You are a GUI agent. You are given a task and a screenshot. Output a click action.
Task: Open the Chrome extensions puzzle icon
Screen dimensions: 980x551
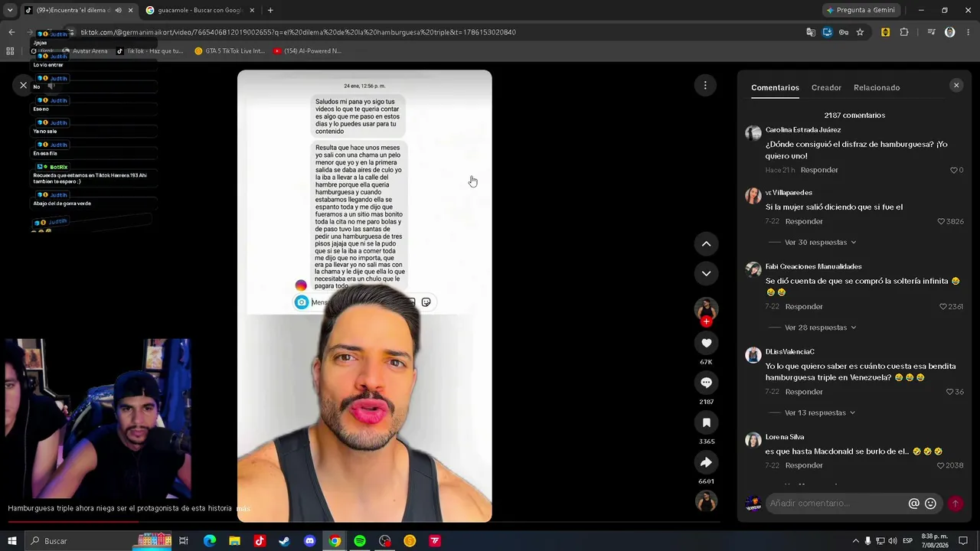pos(904,32)
